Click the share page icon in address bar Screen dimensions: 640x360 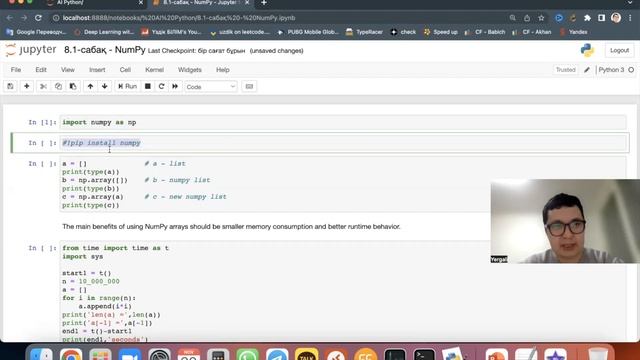(x=527, y=18)
